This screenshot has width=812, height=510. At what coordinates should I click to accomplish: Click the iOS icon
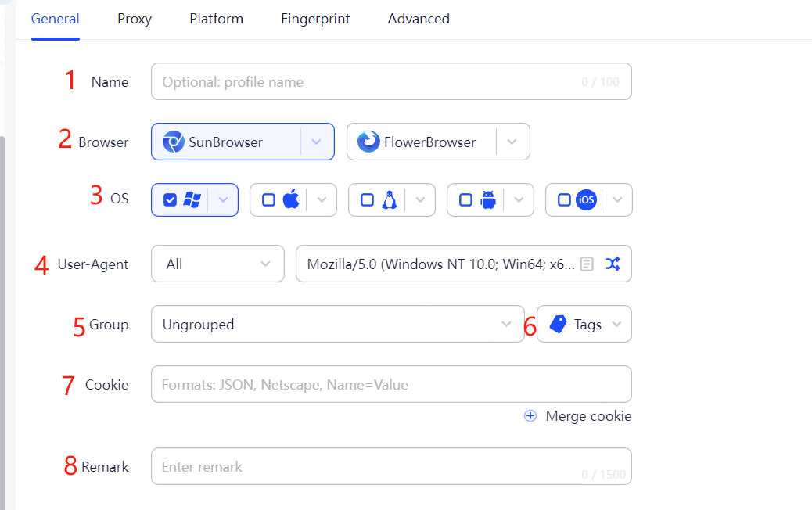click(x=586, y=199)
